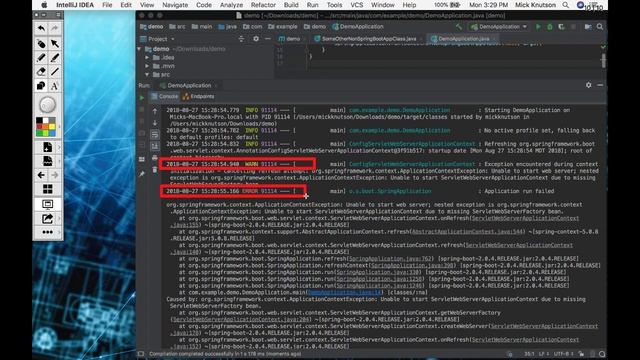Click the 'java' breadcrumb in navigation bar
The height and width of the screenshot is (360, 640).
tap(228, 27)
